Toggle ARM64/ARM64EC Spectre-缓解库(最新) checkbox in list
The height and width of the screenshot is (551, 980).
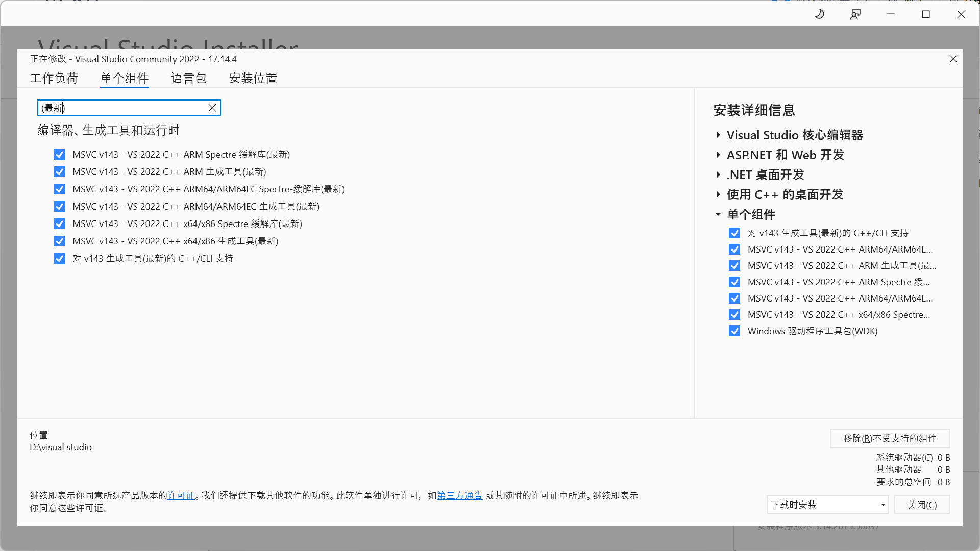[59, 189]
